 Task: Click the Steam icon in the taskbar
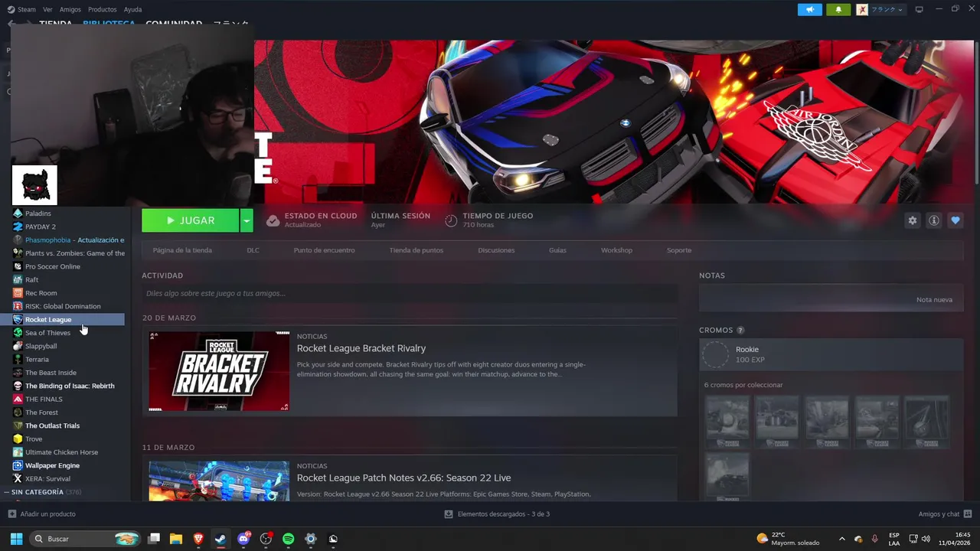(220, 539)
